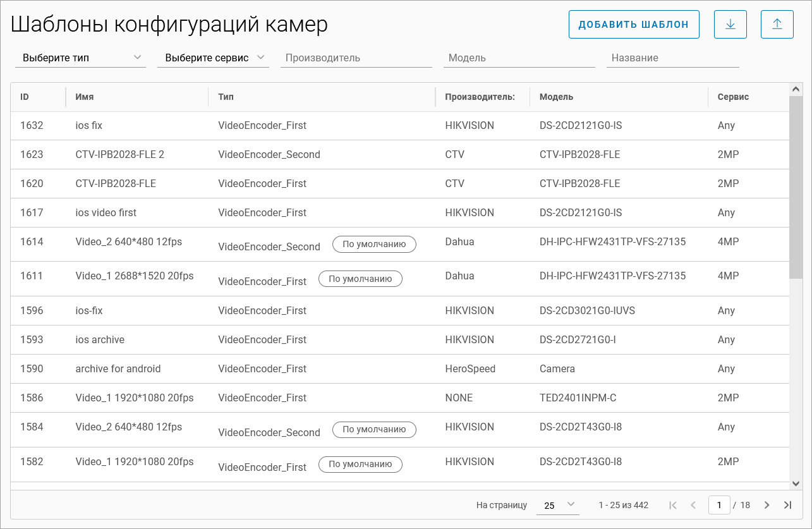This screenshot has width=812, height=529.
Task: Open the 'Выберите тип' dropdown
Action: [x=81, y=58]
